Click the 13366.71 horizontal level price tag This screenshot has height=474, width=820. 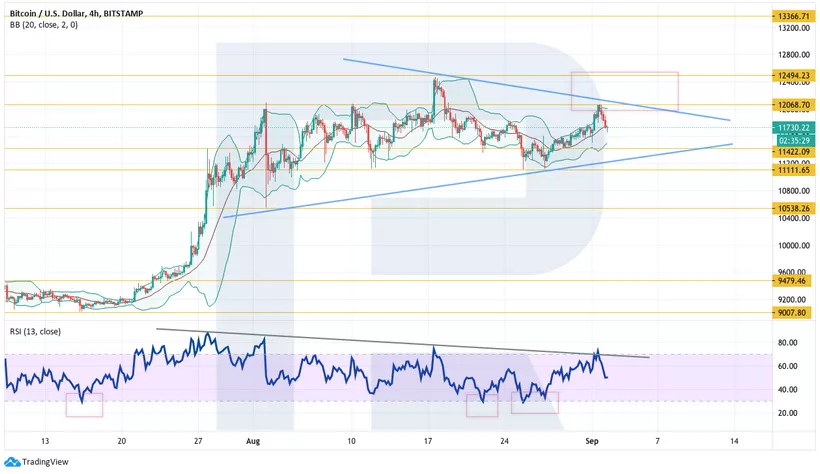(792, 17)
